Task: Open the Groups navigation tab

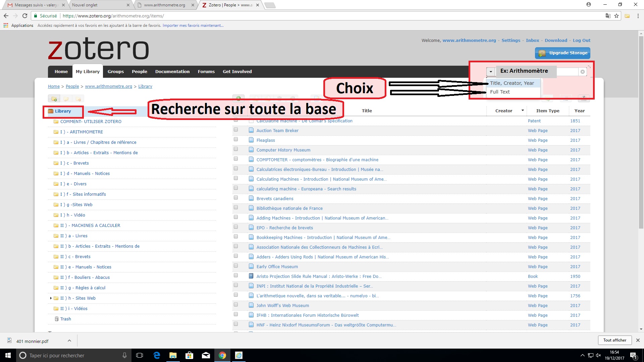Action: [x=116, y=72]
